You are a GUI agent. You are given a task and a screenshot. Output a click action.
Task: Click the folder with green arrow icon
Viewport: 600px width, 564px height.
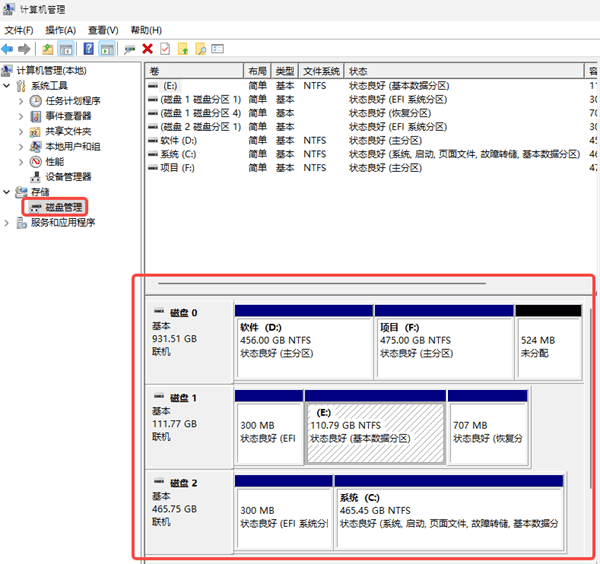point(183,49)
